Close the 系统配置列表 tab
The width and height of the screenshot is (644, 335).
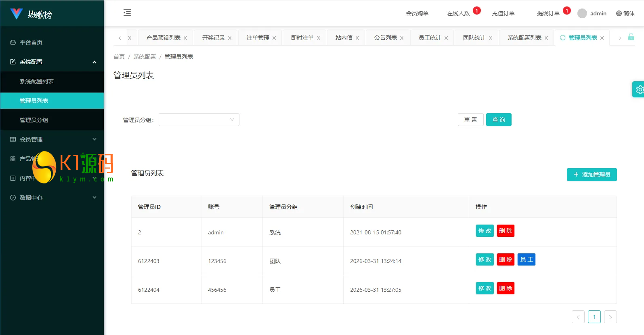click(x=546, y=38)
